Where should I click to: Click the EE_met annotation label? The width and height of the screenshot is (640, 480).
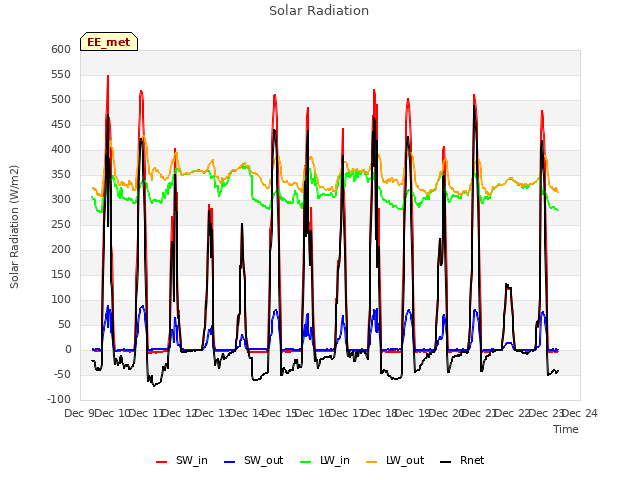coord(109,42)
